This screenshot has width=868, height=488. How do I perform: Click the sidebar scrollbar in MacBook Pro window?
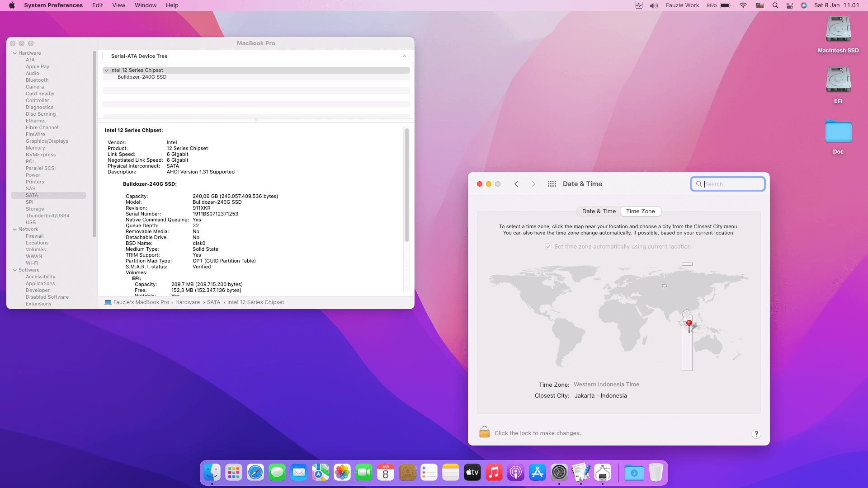pyautogui.click(x=94, y=145)
